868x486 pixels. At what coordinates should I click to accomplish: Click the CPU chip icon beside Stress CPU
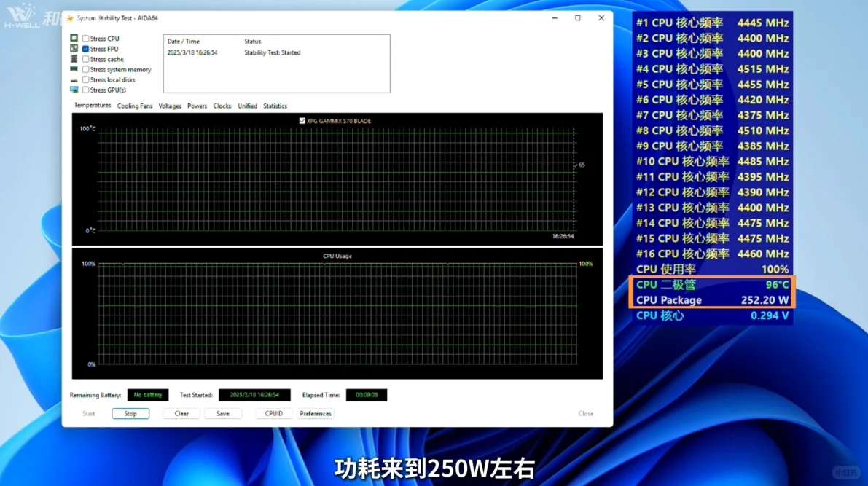[x=74, y=38]
